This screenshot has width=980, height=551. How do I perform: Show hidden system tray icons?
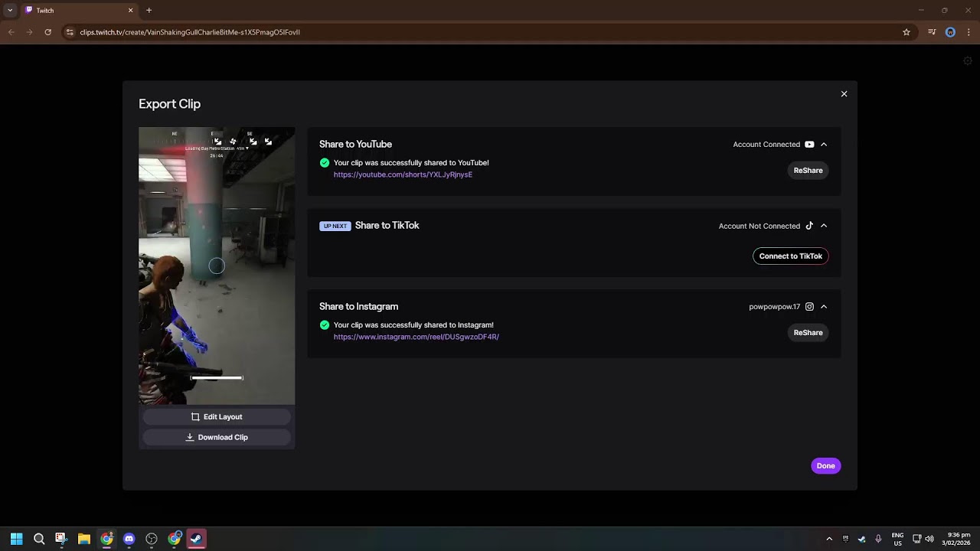click(x=829, y=539)
